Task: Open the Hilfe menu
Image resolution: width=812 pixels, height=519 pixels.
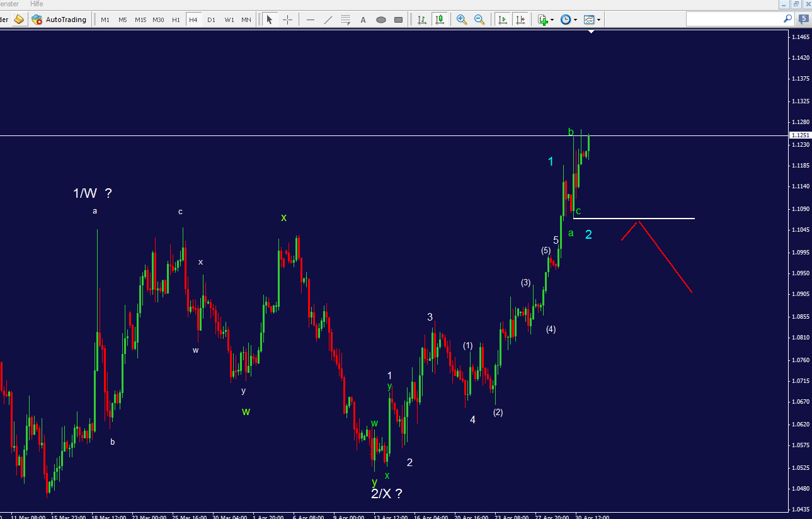Action: click(x=37, y=4)
